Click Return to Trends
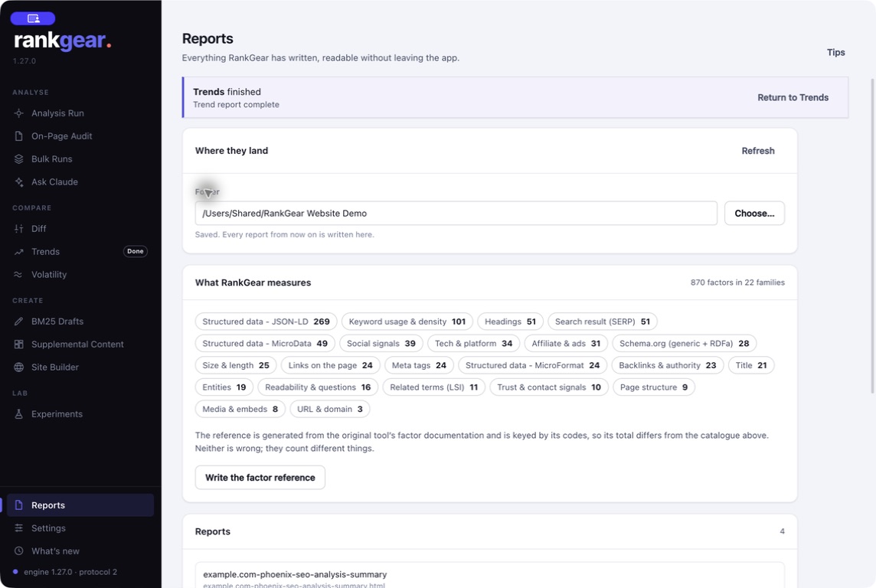 (793, 97)
